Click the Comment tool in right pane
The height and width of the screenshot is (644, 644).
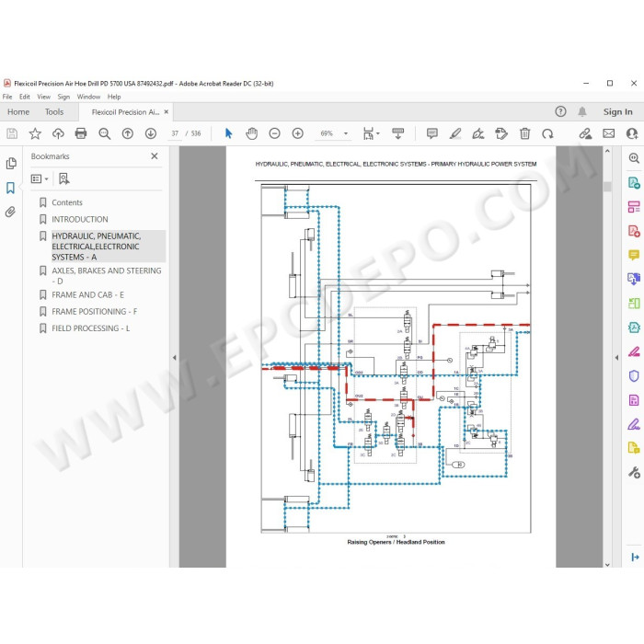(x=634, y=256)
